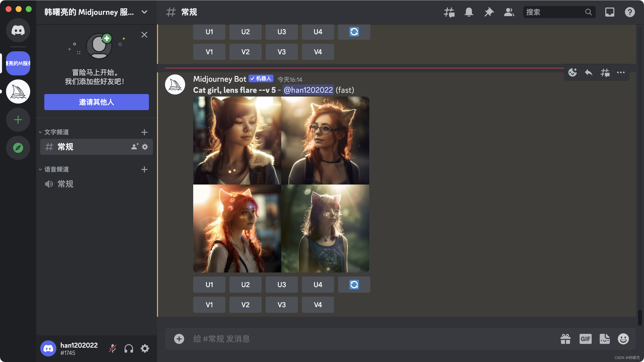644x362 pixels.
Task: Open the GIF picker
Action: click(585, 339)
